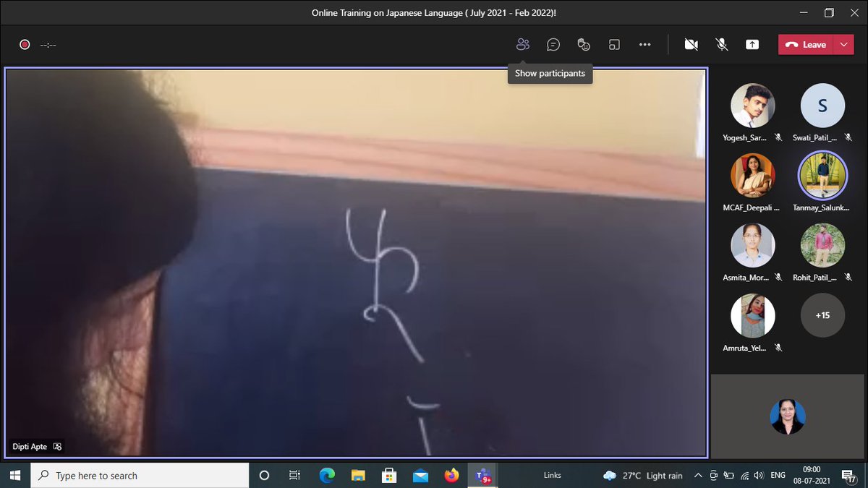Click Swati_Patil muted microphone icon
The height and width of the screenshot is (488, 868).
tap(848, 137)
